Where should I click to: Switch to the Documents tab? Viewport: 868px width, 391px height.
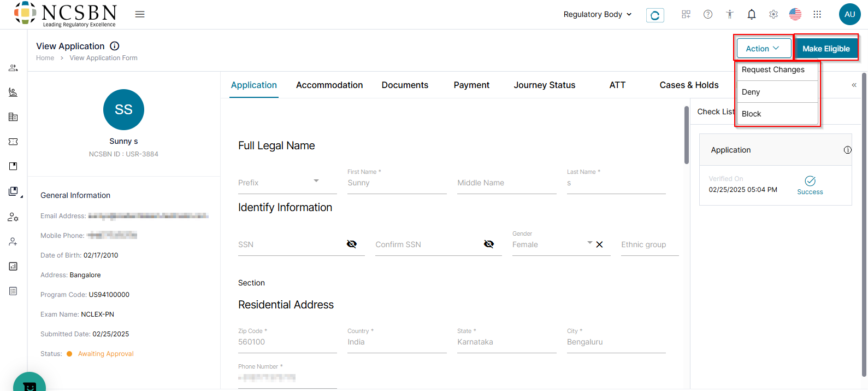click(x=405, y=85)
